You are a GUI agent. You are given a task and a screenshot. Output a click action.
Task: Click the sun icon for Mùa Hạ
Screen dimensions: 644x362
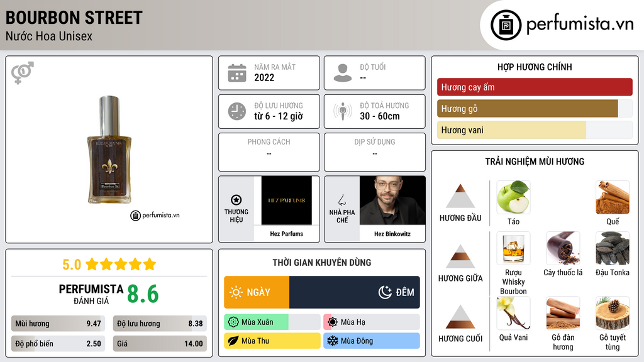coord(333,322)
